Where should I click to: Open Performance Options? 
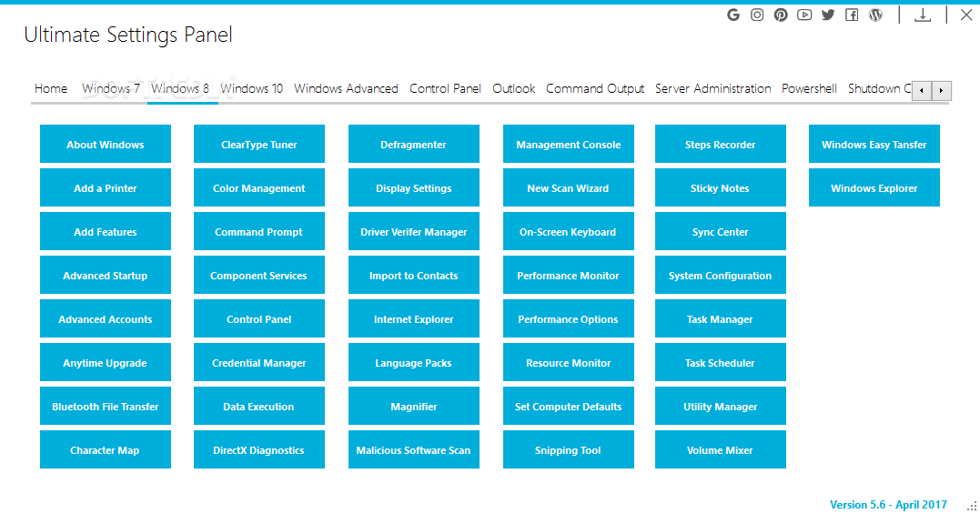tap(569, 319)
